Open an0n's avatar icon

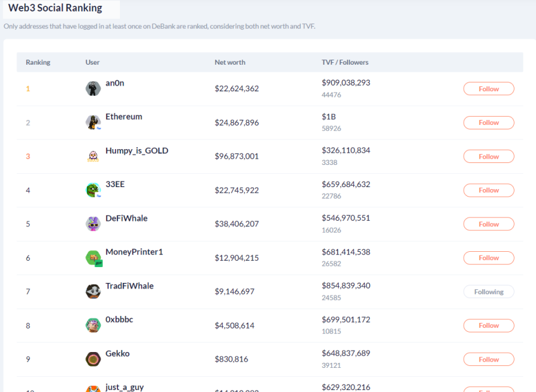pyautogui.click(x=93, y=89)
